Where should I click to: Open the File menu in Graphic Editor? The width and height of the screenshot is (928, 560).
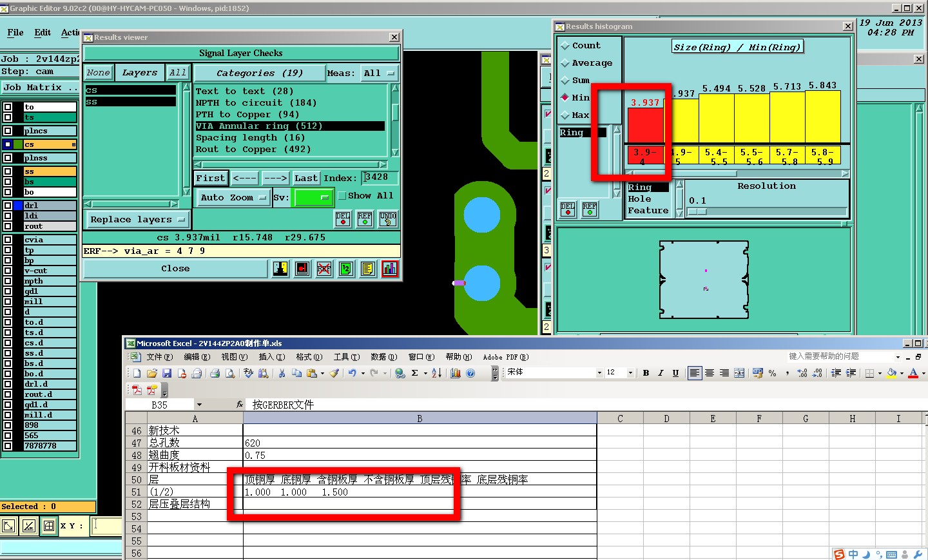[x=15, y=32]
